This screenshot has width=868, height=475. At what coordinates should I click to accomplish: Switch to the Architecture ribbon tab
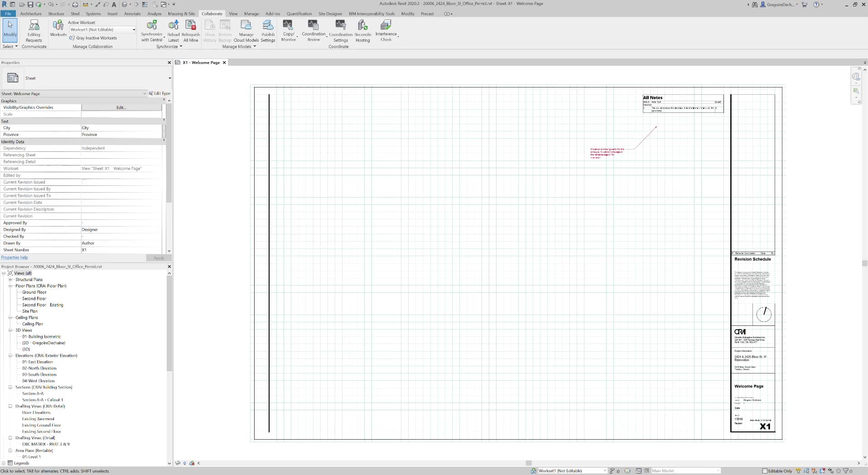pos(31,14)
